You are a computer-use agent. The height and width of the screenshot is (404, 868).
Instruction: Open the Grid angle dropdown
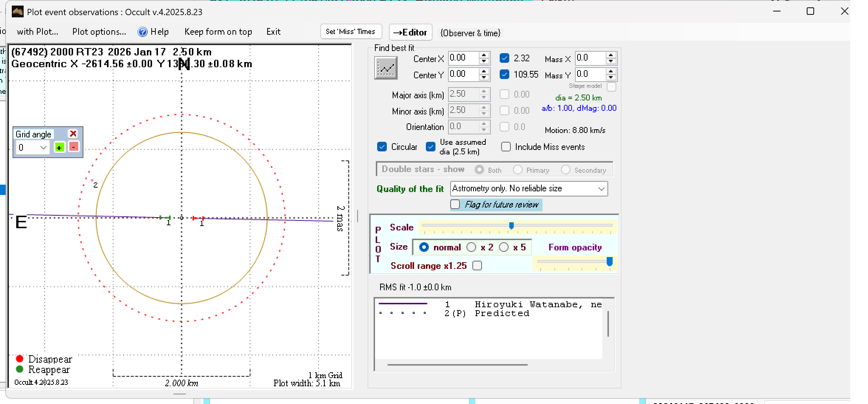tap(43, 147)
